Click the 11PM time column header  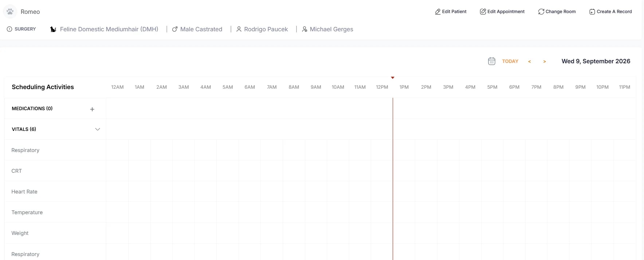coord(624,87)
